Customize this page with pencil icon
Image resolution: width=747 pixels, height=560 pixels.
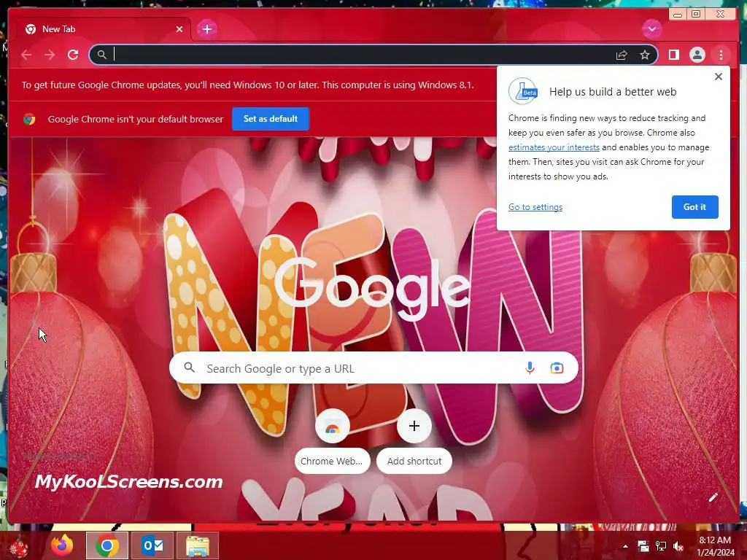point(713,497)
